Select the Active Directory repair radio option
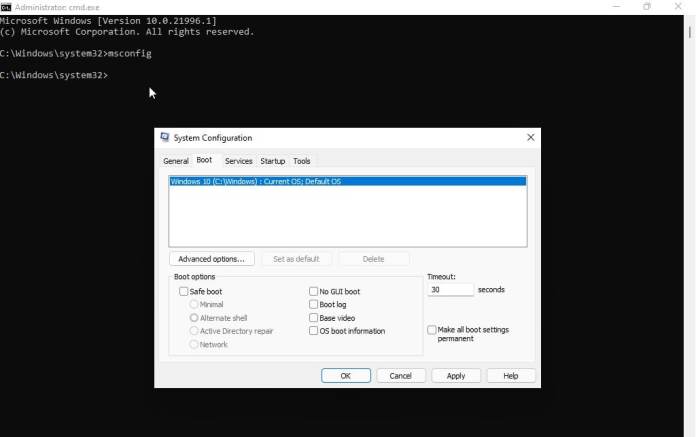This screenshot has width=696, height=437. pos(194,331)
